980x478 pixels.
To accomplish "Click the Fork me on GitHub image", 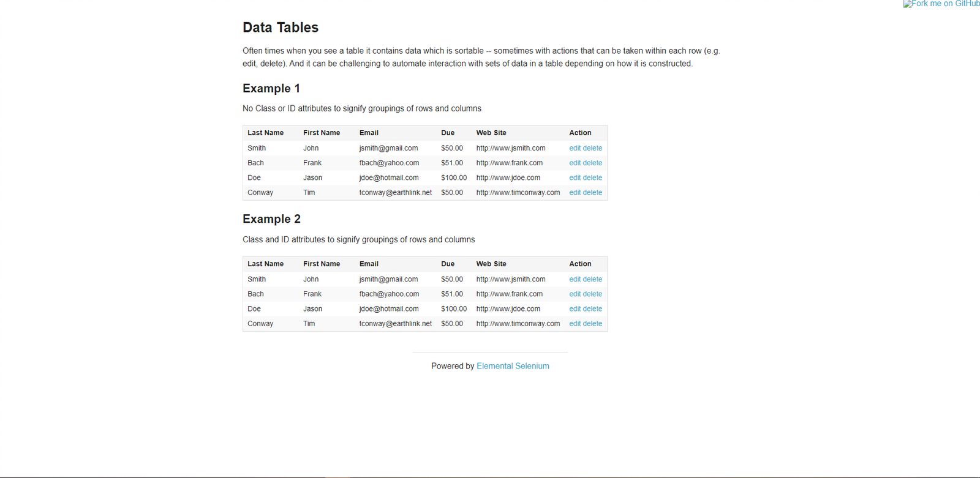I will (941, 4).
